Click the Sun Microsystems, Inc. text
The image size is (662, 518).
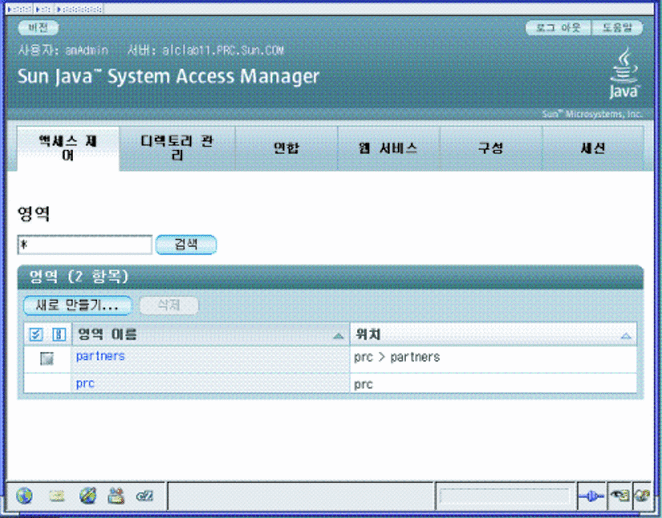point(592,114)
